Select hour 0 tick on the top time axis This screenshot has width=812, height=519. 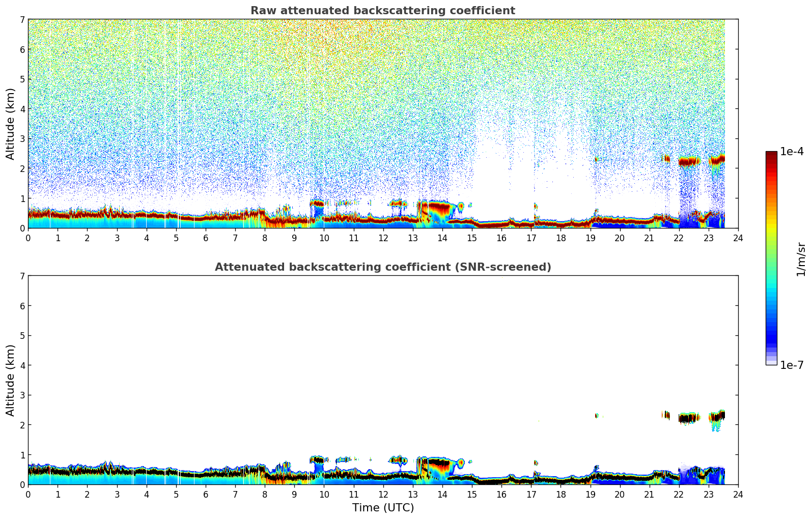point(28,238)
